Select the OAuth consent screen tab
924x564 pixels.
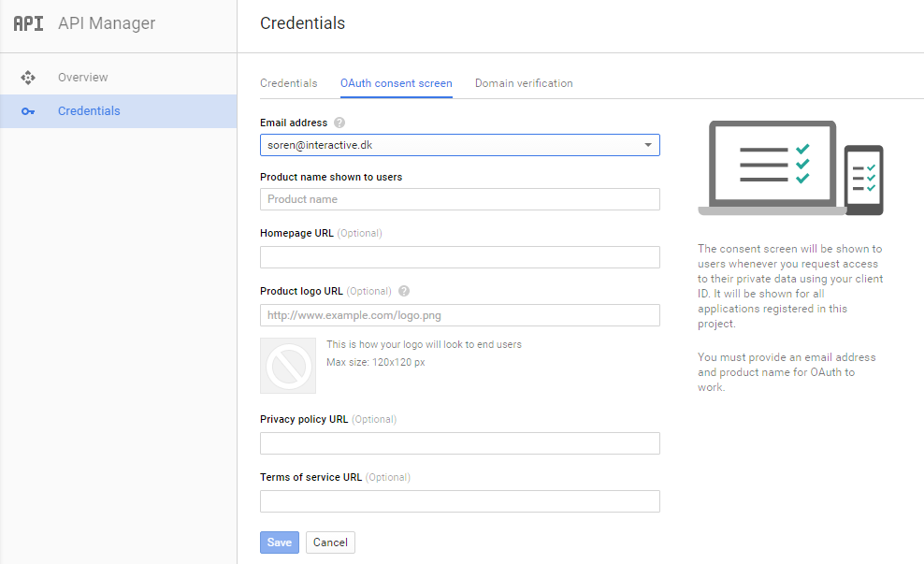click(396, 83)
